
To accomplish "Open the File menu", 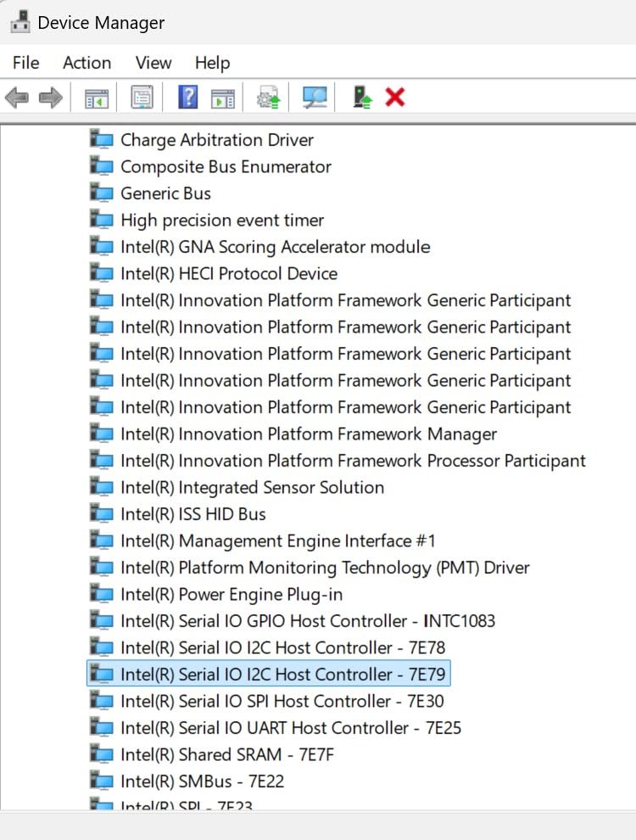I will point(25,63).
